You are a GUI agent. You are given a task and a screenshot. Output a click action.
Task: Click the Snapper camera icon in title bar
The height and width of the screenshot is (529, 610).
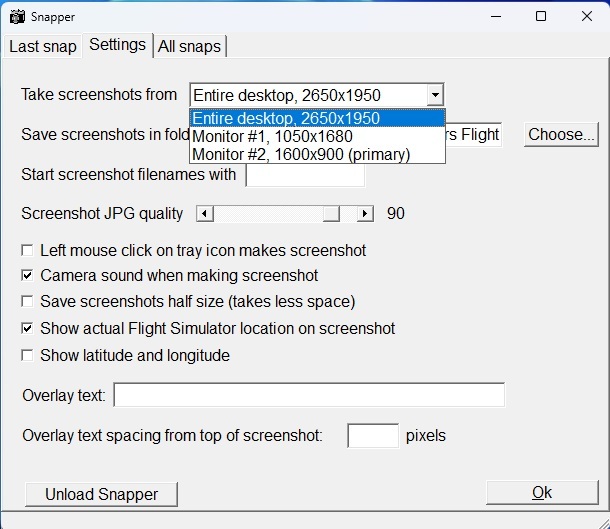(x=17, y=17)
